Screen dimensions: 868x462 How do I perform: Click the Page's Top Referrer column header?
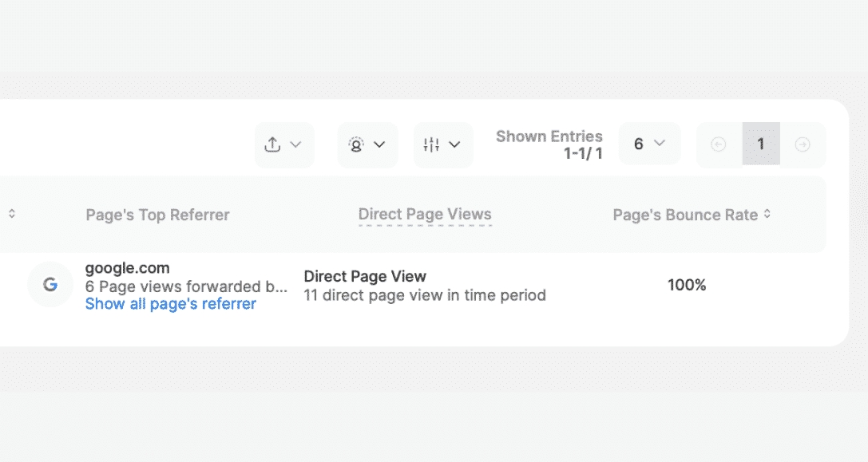(158, 215)
